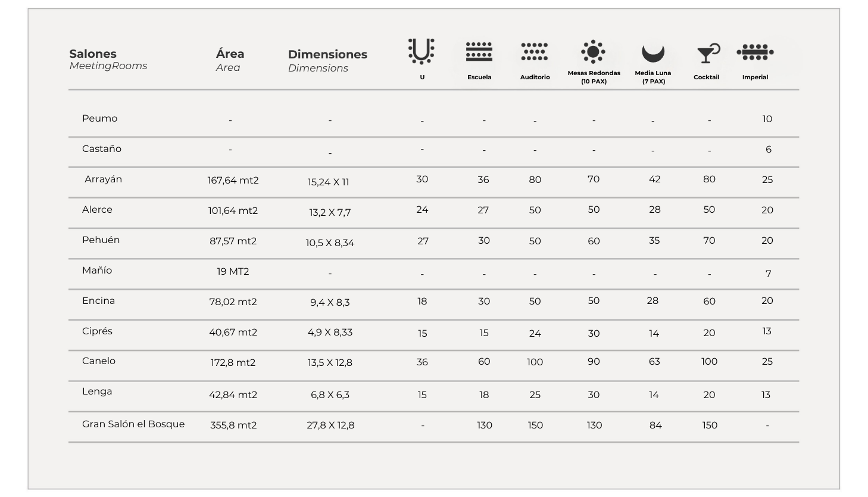This screenshot has height=497, width=868.
Task: Click the Mesas Redondas round tables icon
Action: [593, 52]
